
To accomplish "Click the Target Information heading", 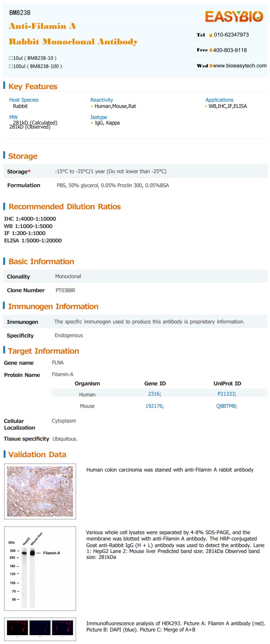I will pos(44,351).
